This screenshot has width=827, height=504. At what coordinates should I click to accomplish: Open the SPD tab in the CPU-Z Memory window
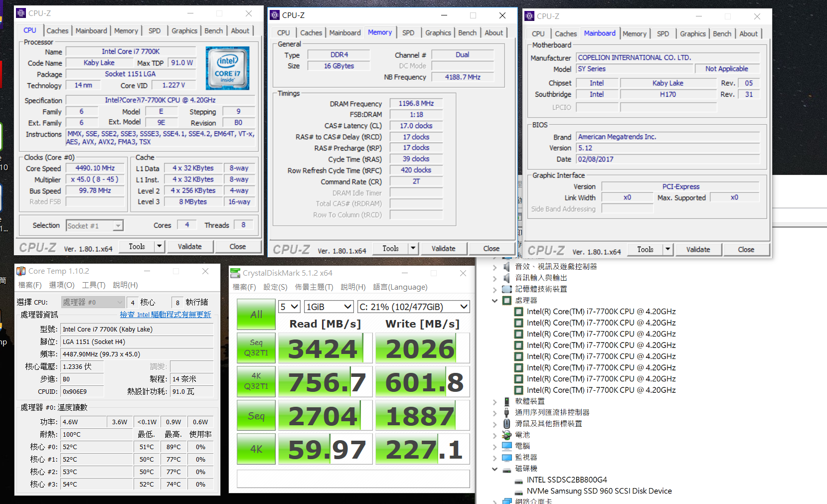coord(408,33)
